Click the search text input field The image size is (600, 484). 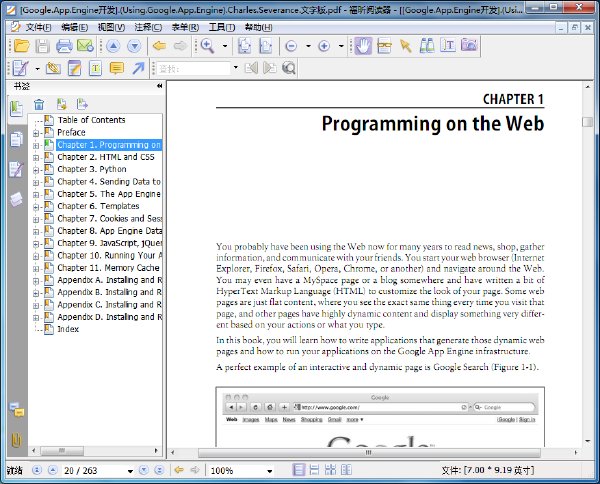point(193,69)
